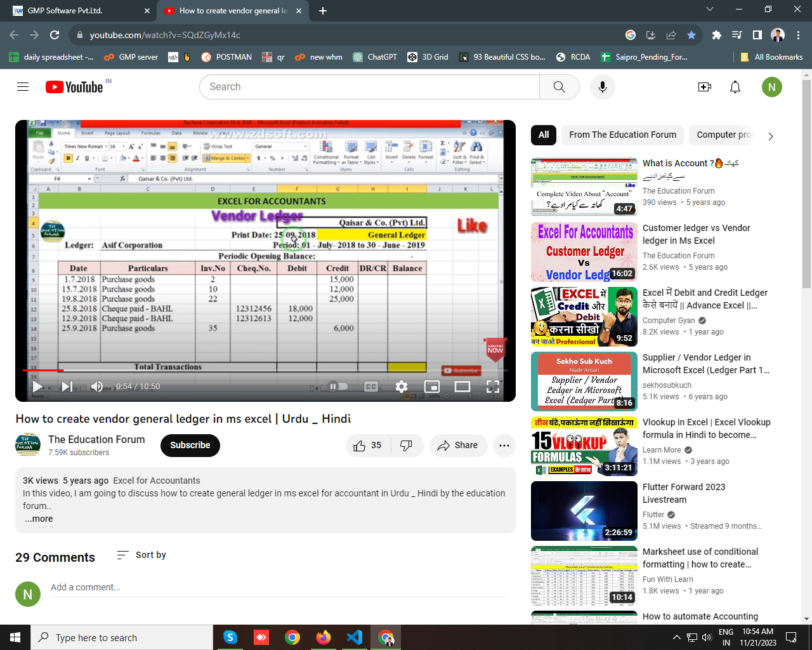Switch video to miniplayer
812x650 pixels.
pyautogui.click(x=431, y=387)
